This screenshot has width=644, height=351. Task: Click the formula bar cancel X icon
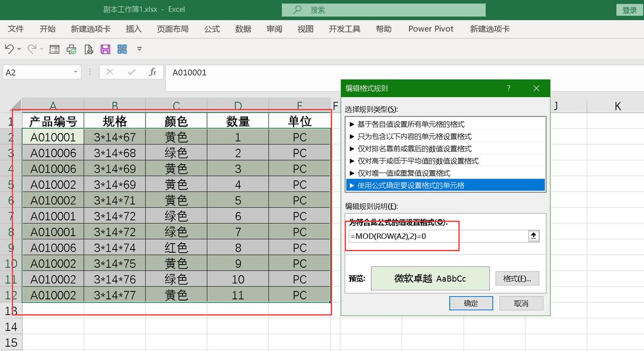109,72
